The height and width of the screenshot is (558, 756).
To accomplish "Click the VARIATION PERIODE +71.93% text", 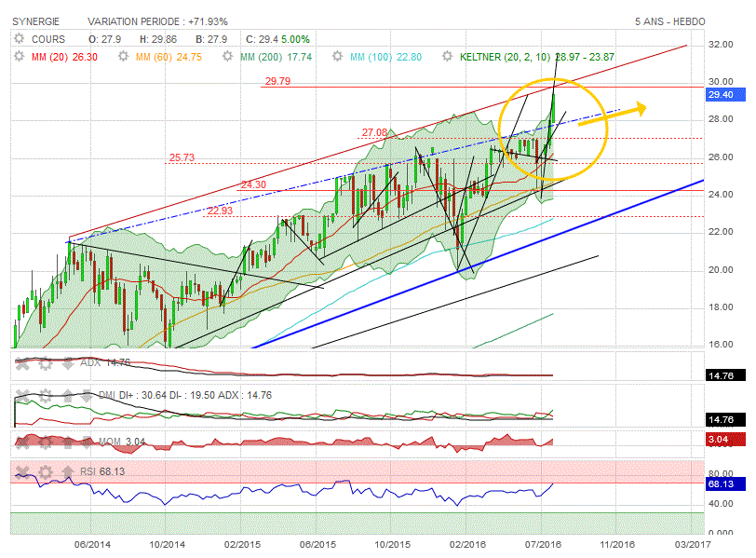I will [x=157, y=21].
